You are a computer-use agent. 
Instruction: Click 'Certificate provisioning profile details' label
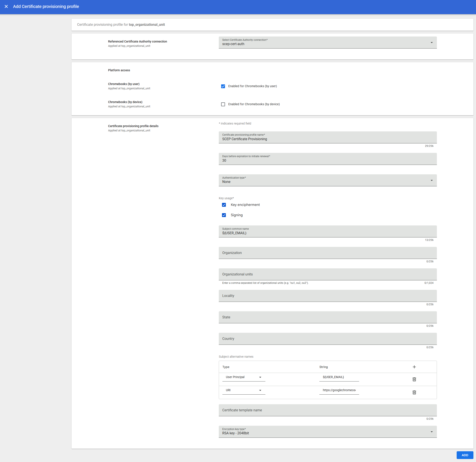click(133, 126)
